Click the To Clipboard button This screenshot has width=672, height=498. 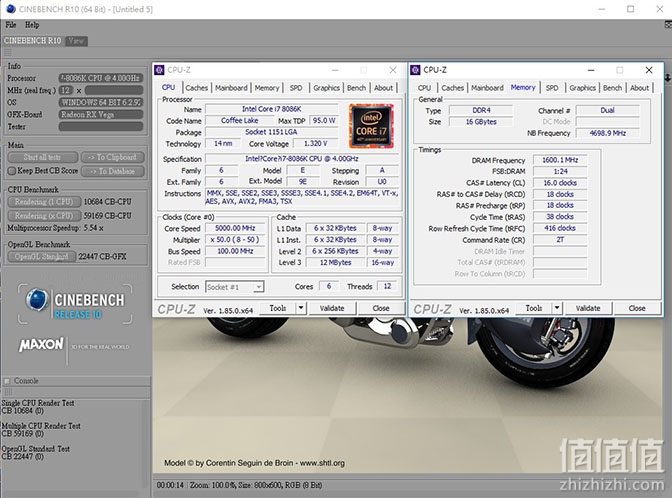[112, 157]
